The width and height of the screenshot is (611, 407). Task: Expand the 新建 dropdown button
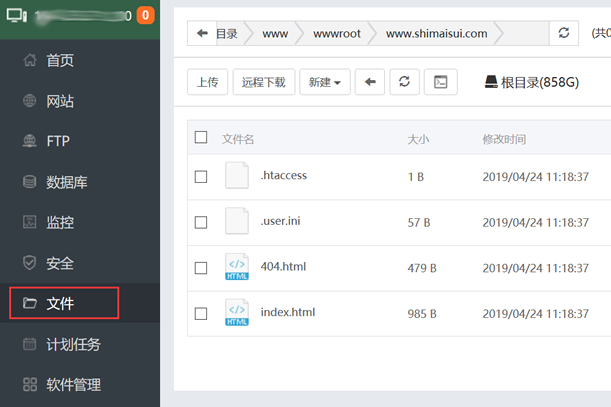point(325,82)
